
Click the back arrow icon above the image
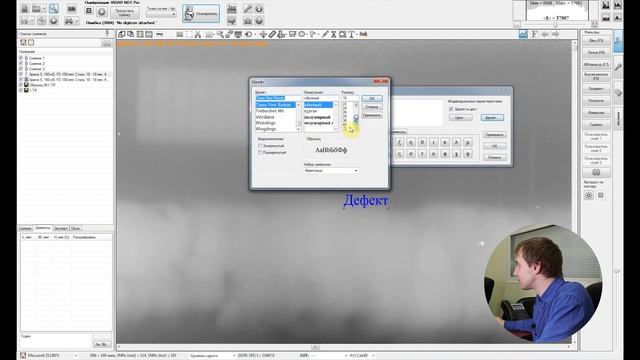[545, 34]
